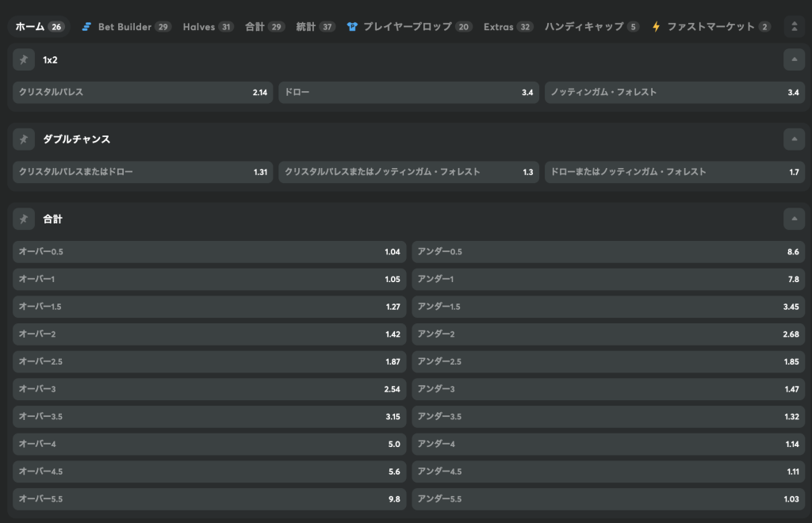Select アンダー5.5 at odds 1.03
Screen dimensions: 812x523
coord(608,498)
